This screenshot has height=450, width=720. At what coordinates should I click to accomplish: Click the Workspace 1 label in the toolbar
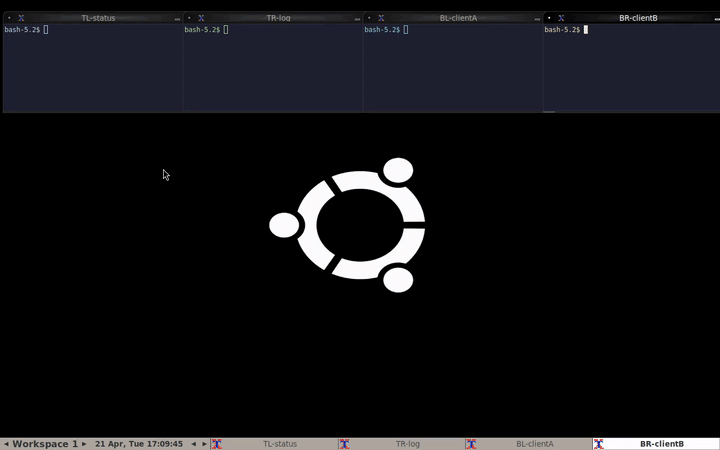(x=45, y=444)
